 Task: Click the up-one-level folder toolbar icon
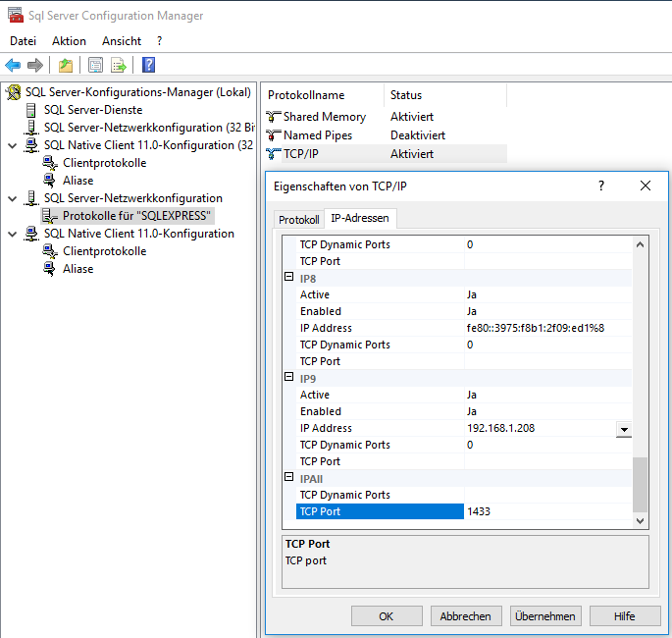(65, 66)
